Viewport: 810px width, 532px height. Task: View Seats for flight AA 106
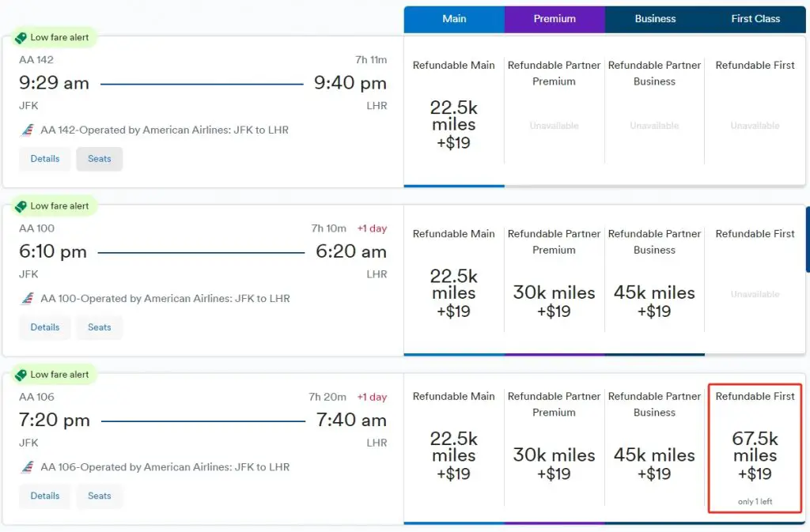(x=99, y=496)
